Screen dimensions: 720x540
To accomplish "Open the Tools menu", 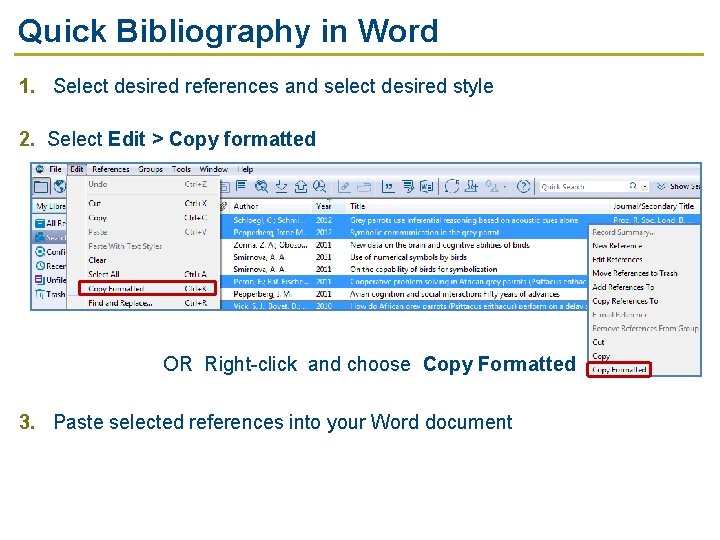I will click(181, 169).
